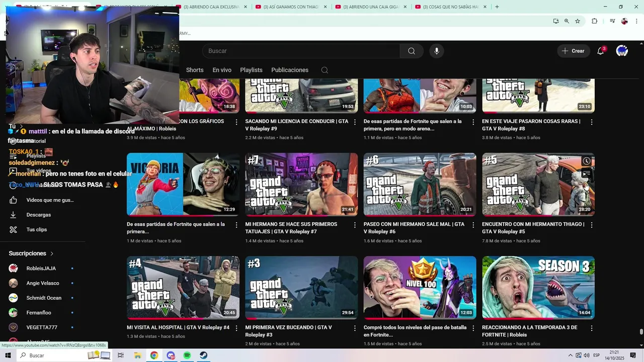The width and height of the screenshot is (644, 362).
Task: Activate voice search microphone icon
Action: [x=437, y=51]
